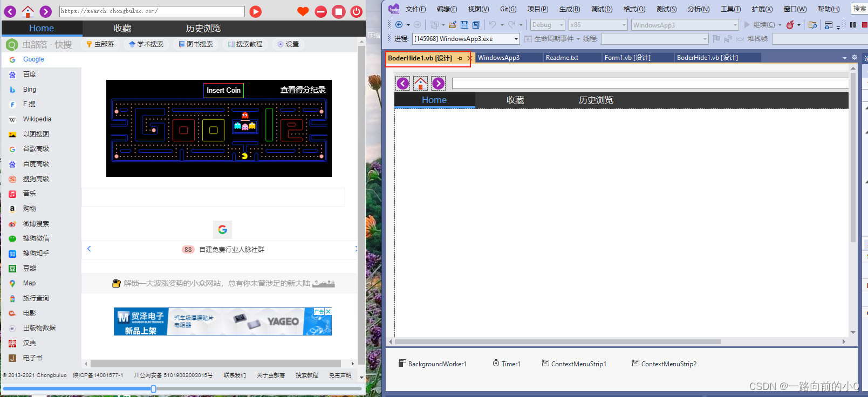Open 图书搜索 in the page navigation
This screenshot has height=397, width=868.
click(196, 44)
